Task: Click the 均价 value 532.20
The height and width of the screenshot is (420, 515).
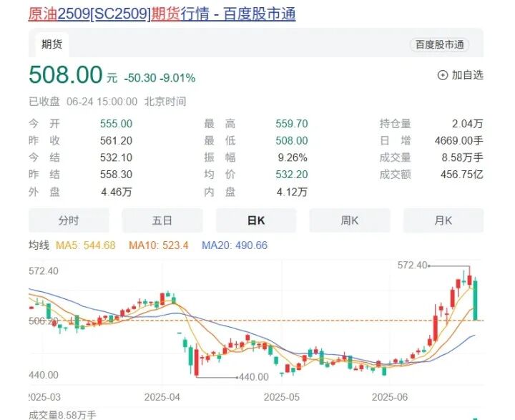Action: 292,175
